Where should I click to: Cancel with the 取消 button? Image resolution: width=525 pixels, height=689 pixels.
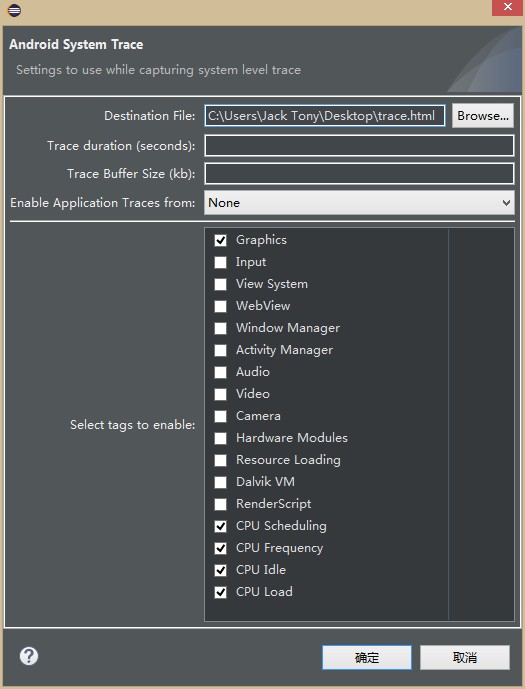pos(465,657)
